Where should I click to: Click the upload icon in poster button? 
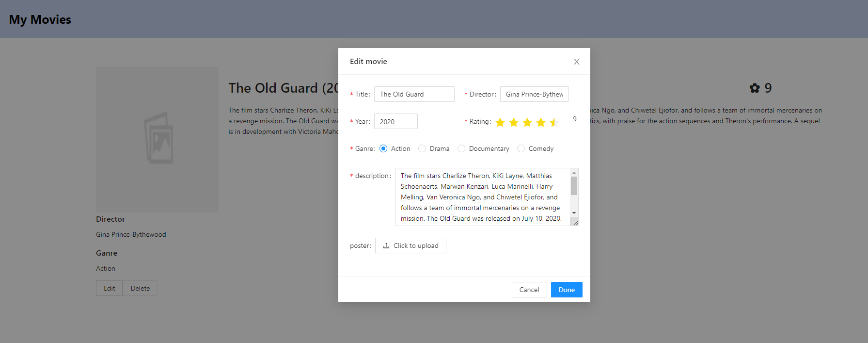tap(386, 245)
